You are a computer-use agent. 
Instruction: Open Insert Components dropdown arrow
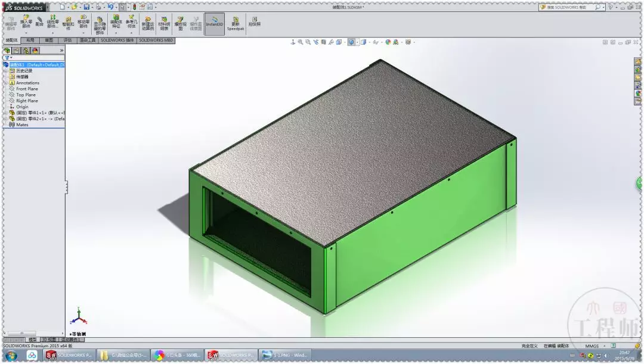26,32
